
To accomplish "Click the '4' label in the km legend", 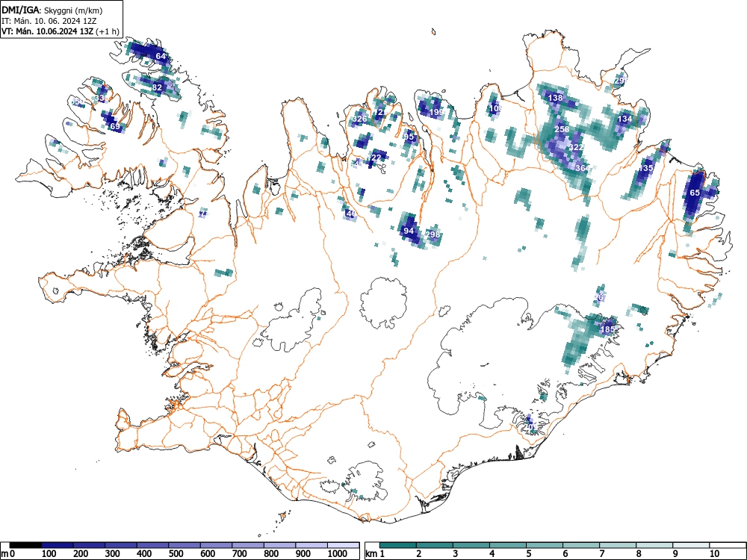I will pyautogui.click(x=492, y=554).
